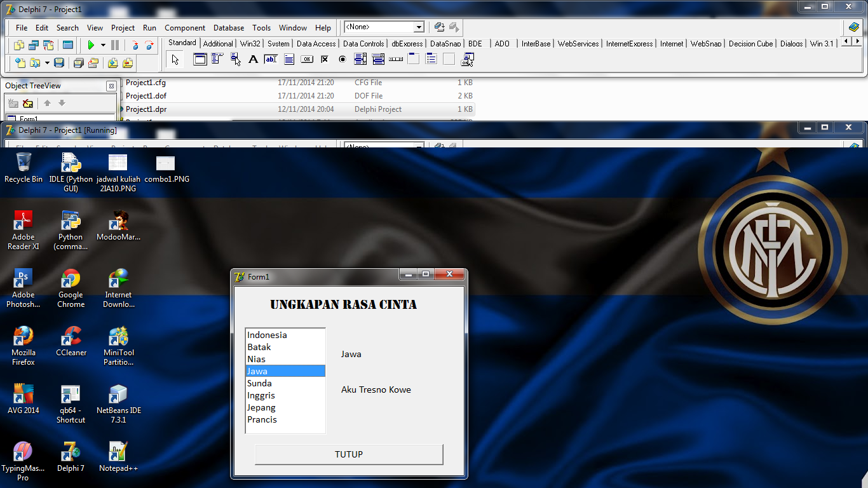Switch to the Additional palette tab
The width and height of the screenshot is (868, 488).
point(218,44)
